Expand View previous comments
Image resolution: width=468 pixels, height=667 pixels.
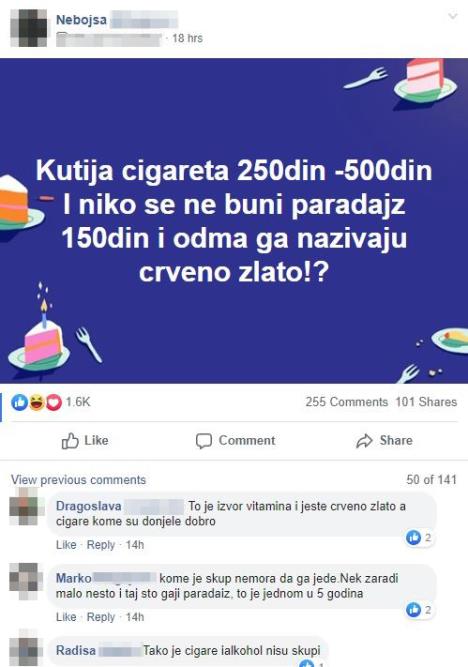click(78, 480)
